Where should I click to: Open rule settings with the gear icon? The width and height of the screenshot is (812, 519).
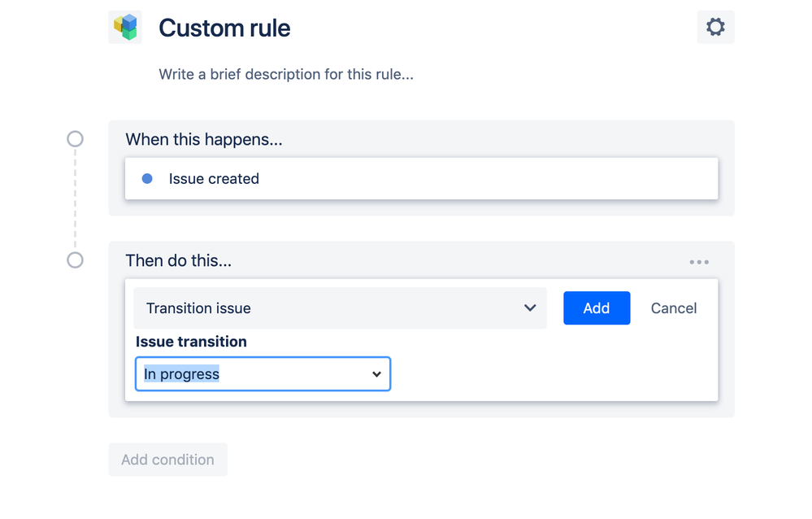tap(715, 27)
